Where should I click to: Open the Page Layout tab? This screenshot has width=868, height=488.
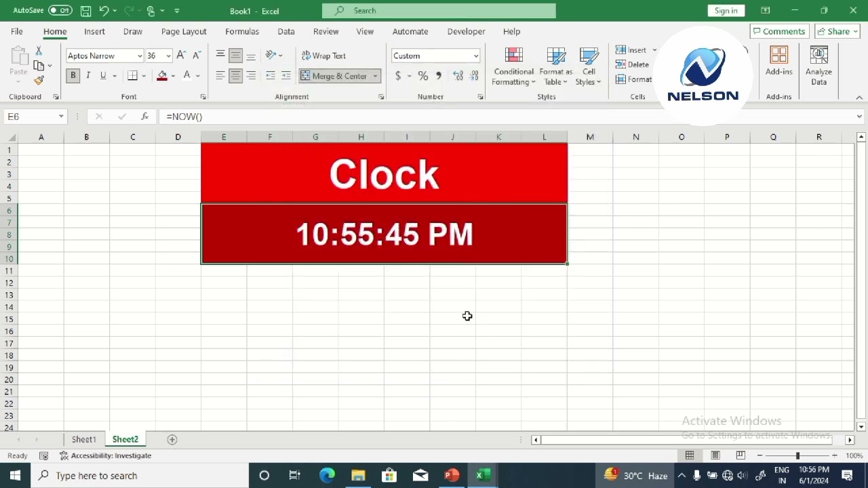184,31
